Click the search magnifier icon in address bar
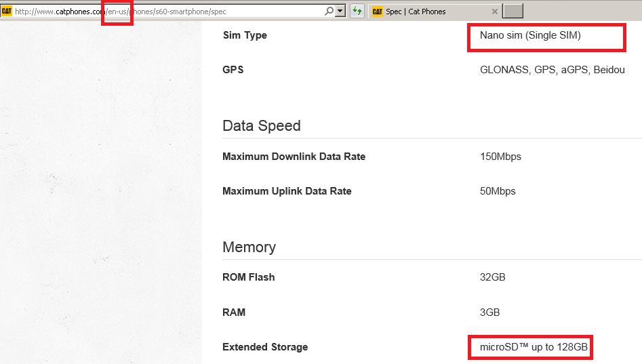The height and width of the screenshot is (364, 642). (x=329, y=11)
